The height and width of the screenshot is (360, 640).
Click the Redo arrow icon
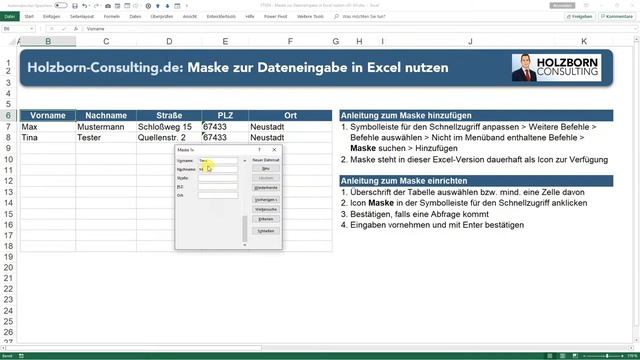pyautogui.click(x=96, y=6)
